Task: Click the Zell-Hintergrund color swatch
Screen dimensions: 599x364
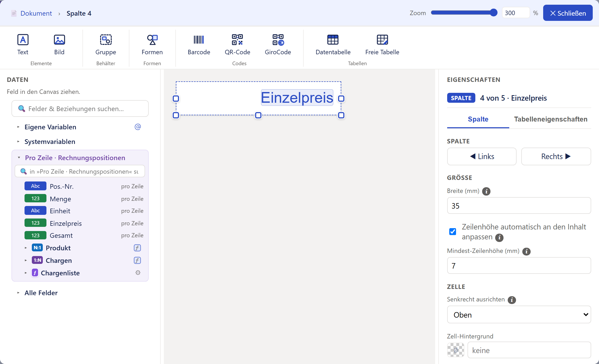Action: click(456, 350)
